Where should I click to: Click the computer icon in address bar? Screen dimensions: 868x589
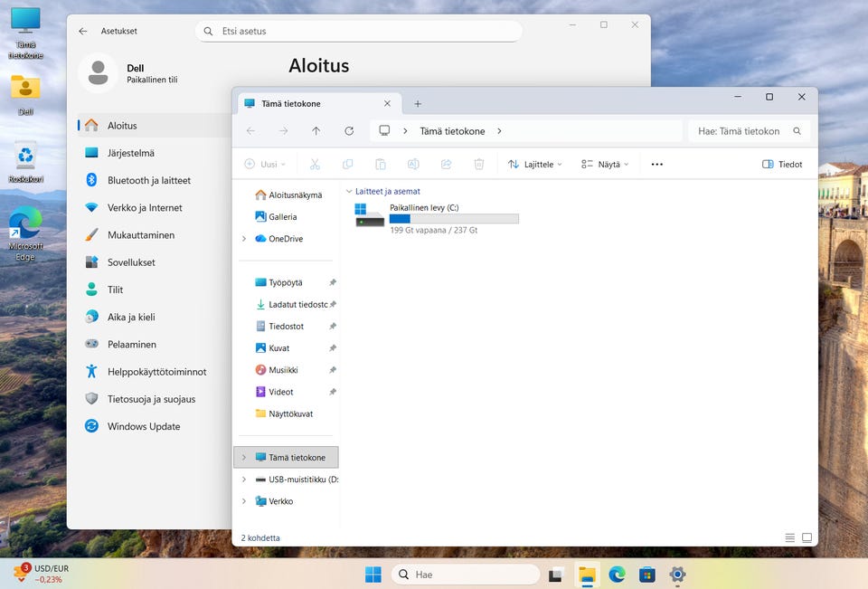coord(384,131)
